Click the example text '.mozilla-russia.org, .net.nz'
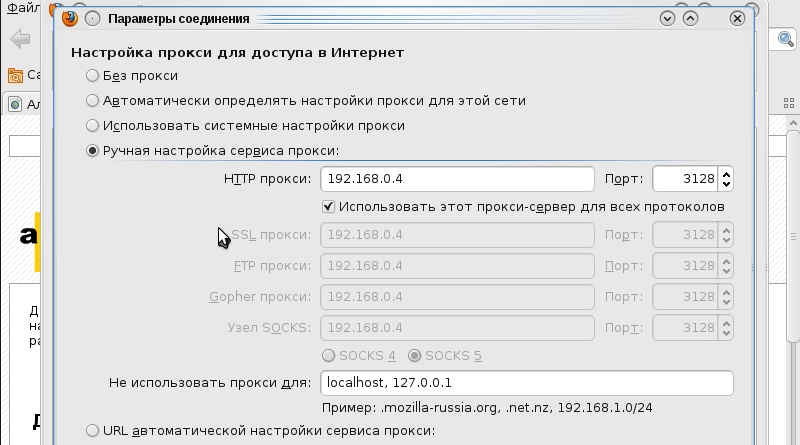800x445 pixels. [x=467, y=408]
